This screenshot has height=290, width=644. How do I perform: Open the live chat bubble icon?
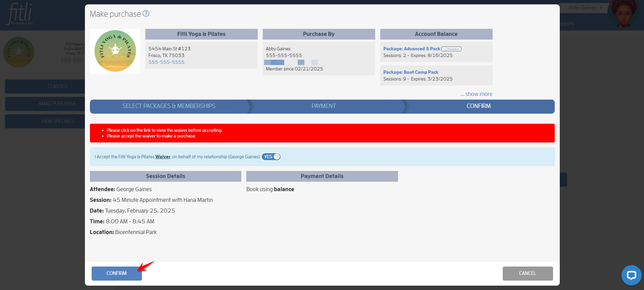(x=631, y=275)
